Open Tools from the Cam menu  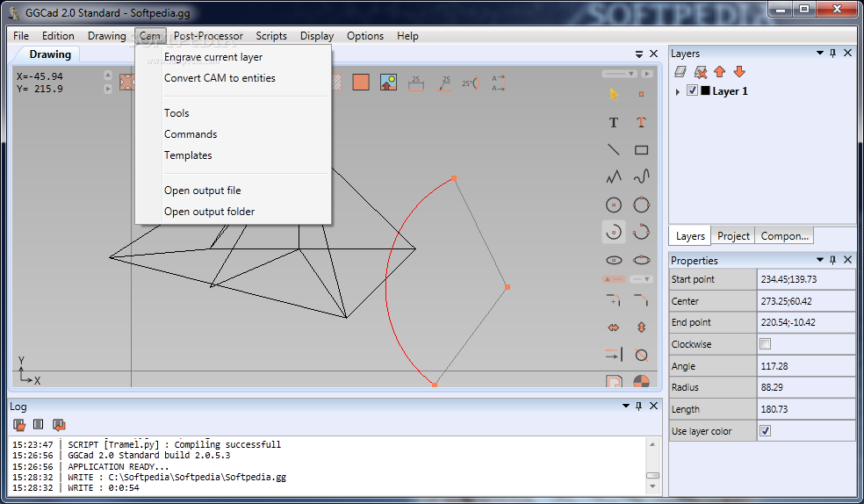176,113
